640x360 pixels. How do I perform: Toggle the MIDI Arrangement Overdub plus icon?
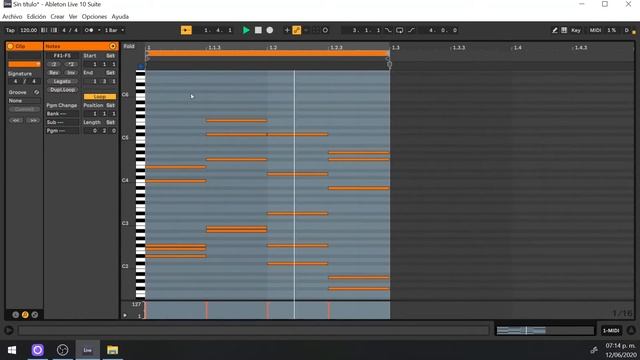point(287,30)
